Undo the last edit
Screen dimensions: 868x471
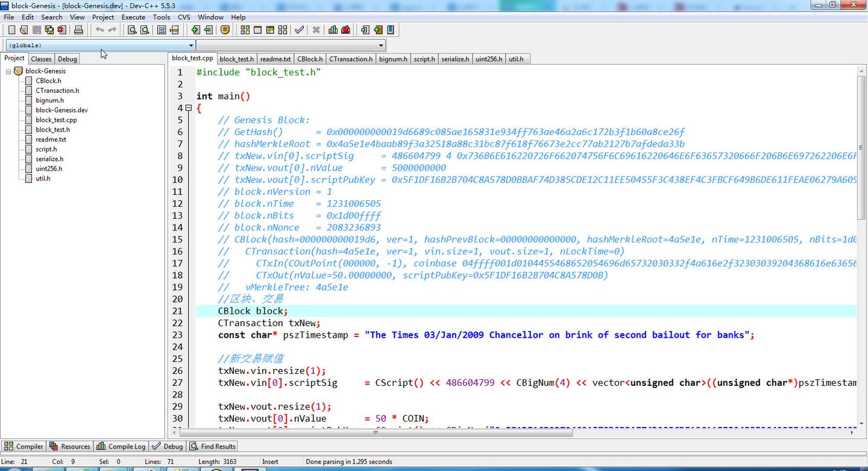click(x=99, y=30)
